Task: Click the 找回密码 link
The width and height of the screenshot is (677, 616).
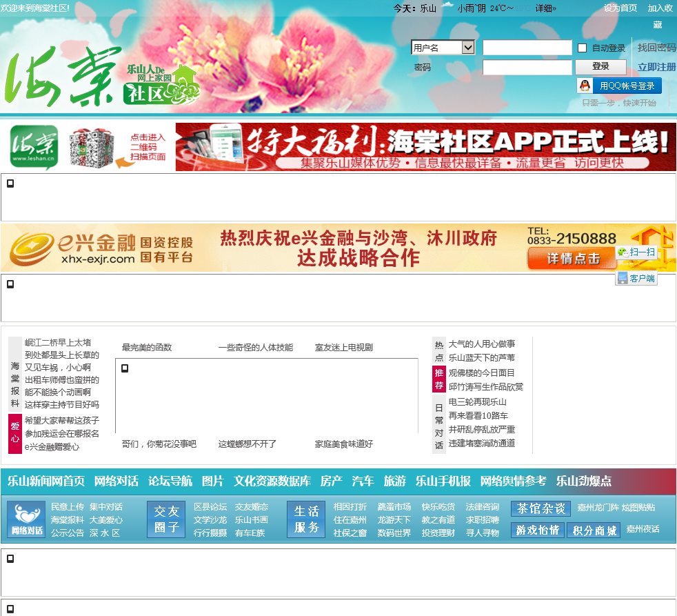Action: (657, 48)
